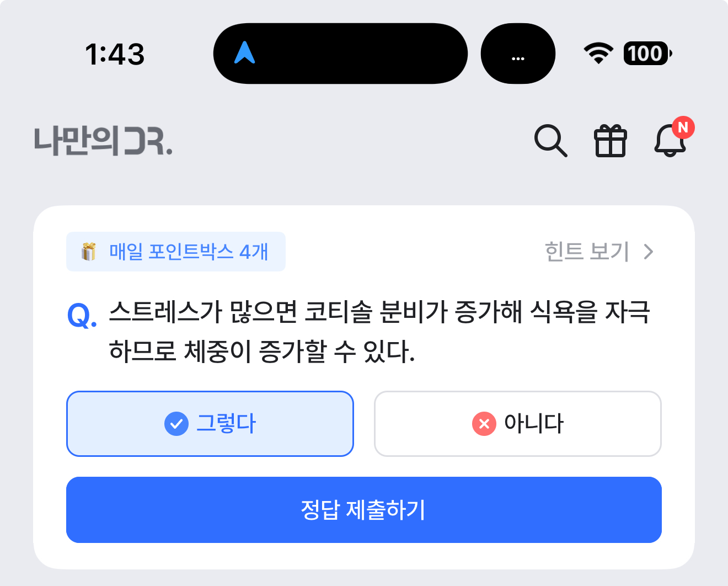Tap the blue Q. question marker
Viewport: 728px width, 586px height.
(82, 316)
